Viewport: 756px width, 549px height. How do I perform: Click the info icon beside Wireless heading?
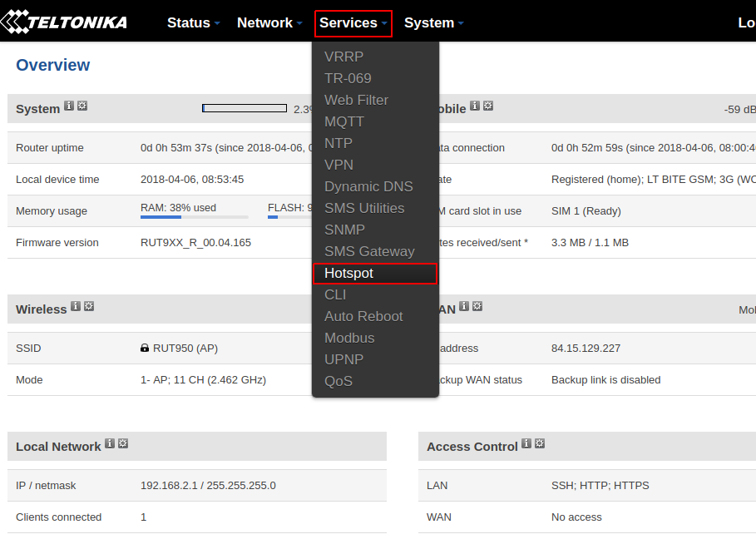pos(76,306)
